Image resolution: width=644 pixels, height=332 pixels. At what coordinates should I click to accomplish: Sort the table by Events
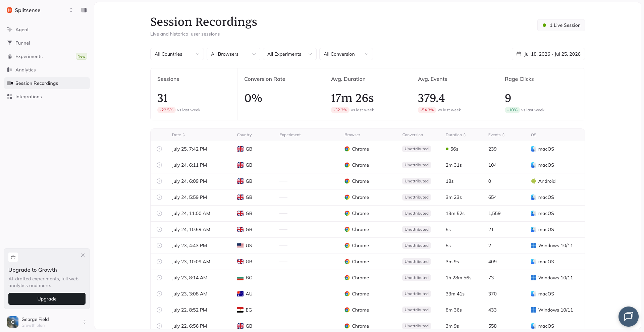pyautogui.click(x=496, y=135)
